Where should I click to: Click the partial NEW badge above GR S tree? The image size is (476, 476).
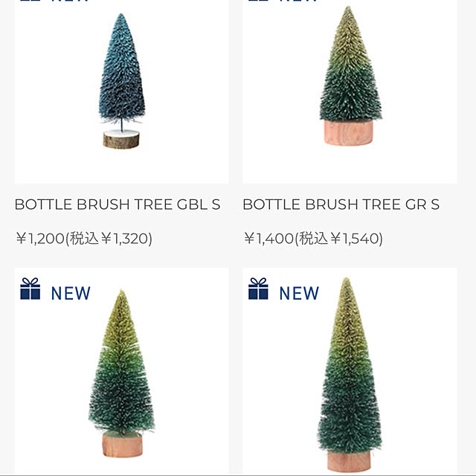(x=283, y=1)
